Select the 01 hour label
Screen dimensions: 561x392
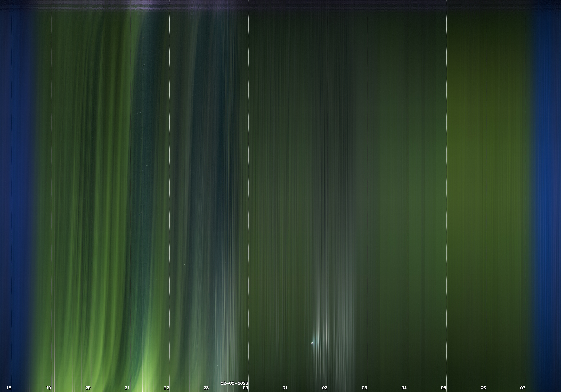285,388
